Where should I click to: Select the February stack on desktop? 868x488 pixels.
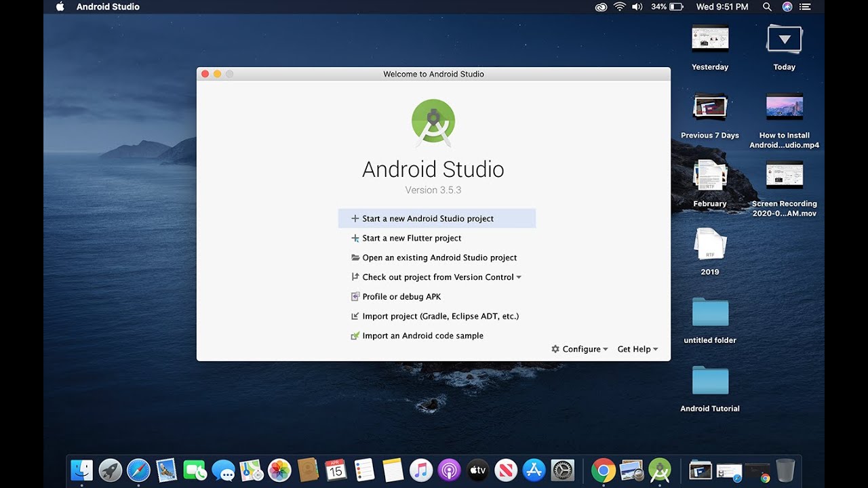pyautogui.click(x=710, y=184)
